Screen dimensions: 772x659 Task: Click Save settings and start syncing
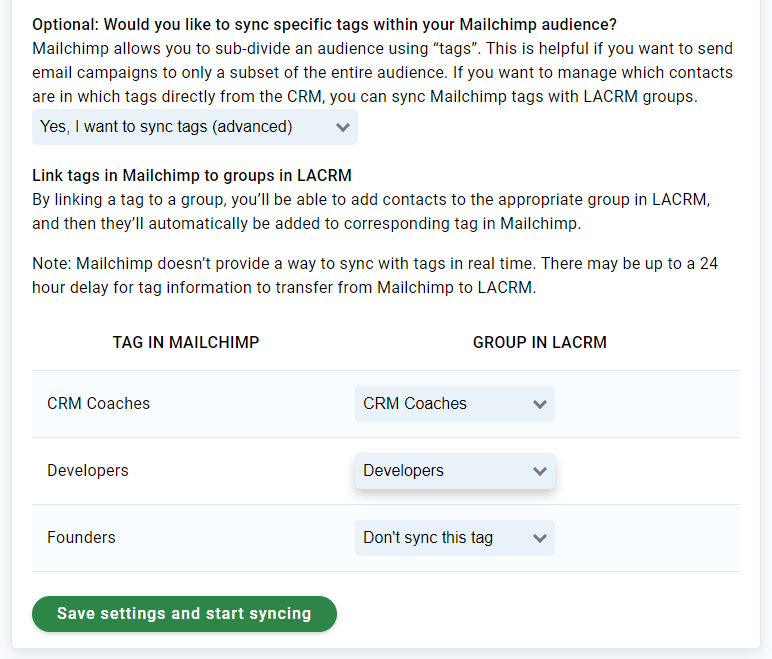(184, 614)
